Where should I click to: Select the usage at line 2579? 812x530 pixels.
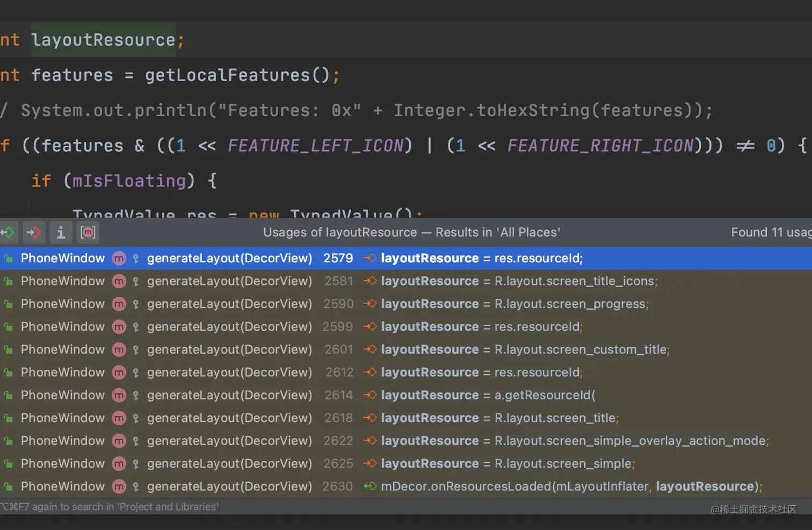406,258
